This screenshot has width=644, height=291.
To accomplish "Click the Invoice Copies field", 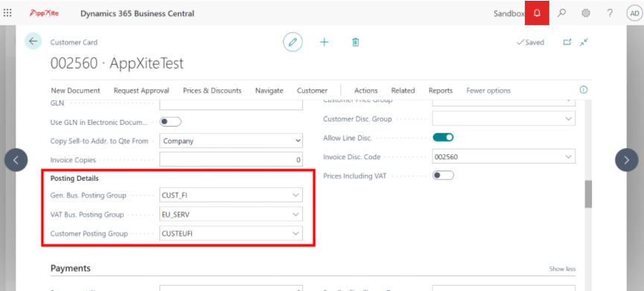I will [x=231, y=160].
